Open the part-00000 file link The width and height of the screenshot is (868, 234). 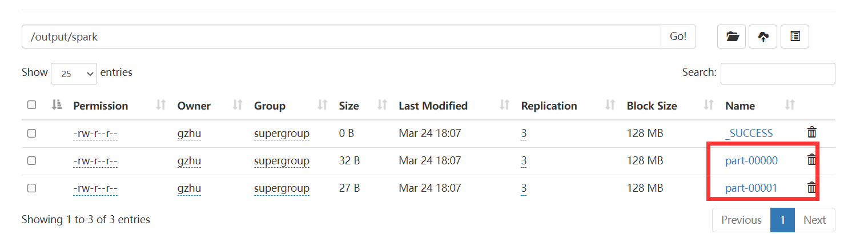752,161
